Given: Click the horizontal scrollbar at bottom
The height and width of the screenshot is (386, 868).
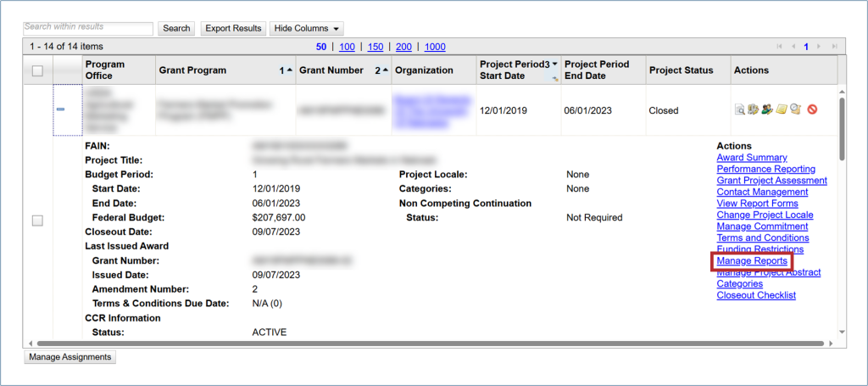Looking at the screenshot, I should tap(424, 344).
